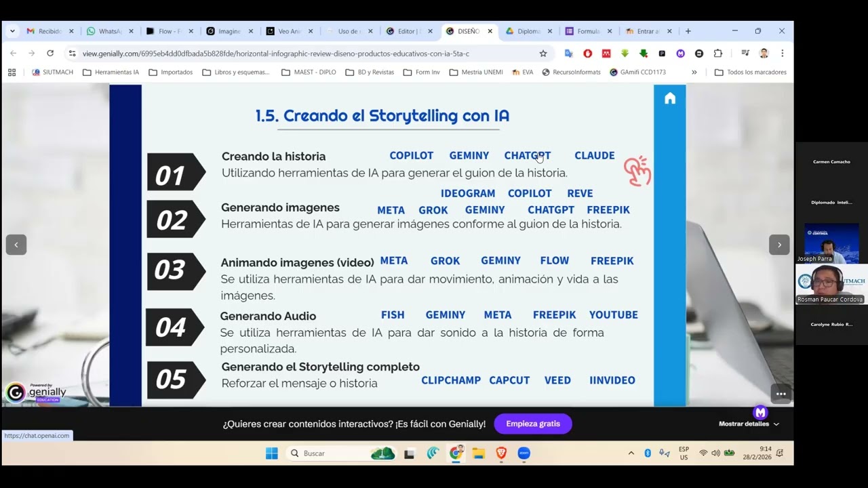Click the CLAUDE link
Screen dimensions: 868x488
pos(595,155)
